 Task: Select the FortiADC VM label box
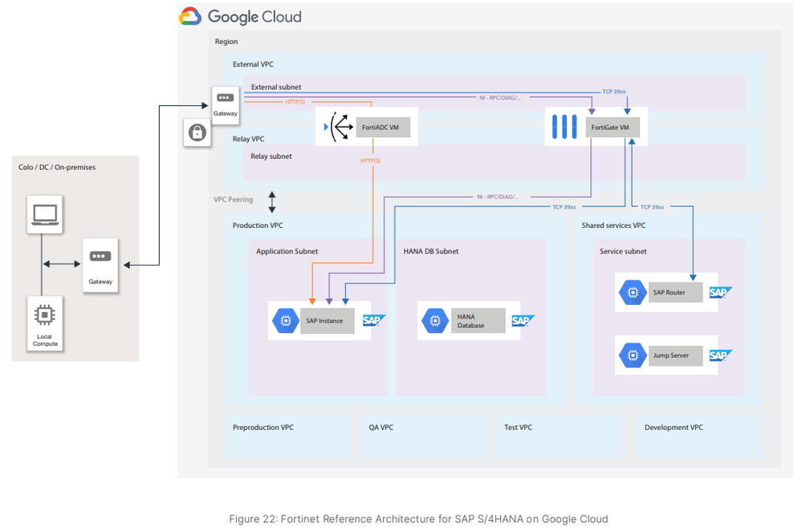(383, 128)
